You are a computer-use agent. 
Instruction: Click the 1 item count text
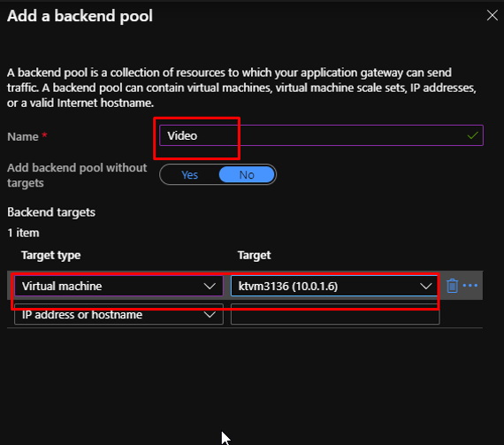(x=23, y=233)
